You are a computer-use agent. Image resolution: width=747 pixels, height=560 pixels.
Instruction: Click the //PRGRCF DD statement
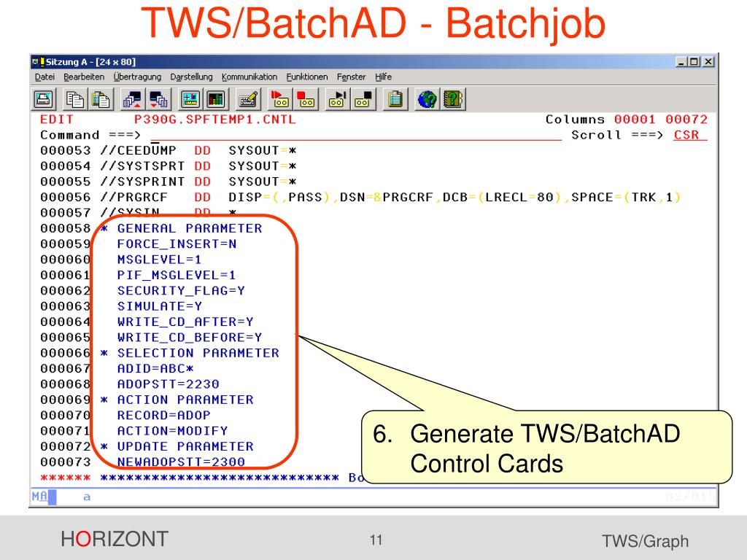click(391, 198)
